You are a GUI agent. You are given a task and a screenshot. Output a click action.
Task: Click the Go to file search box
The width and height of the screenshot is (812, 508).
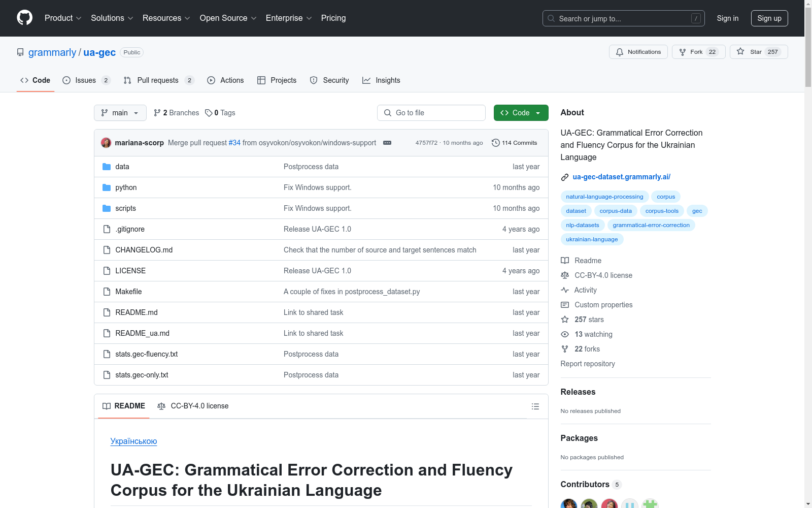[x=431, y=113]
